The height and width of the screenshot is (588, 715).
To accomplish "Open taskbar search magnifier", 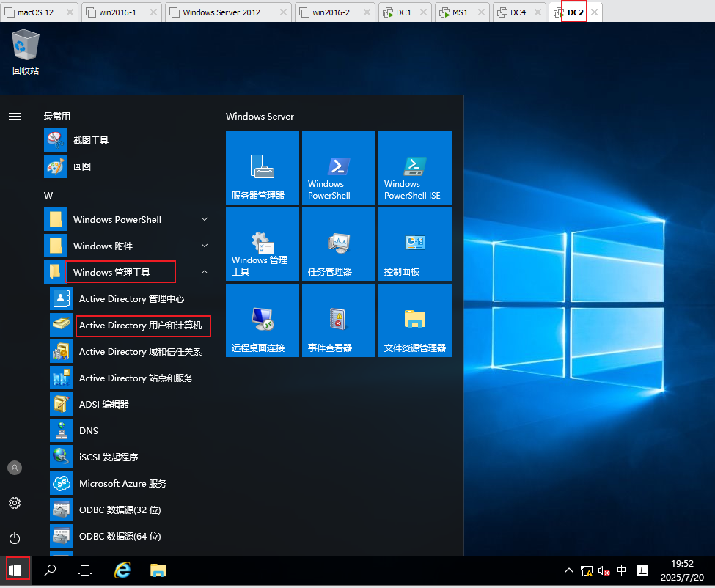I will coord(50,570).
